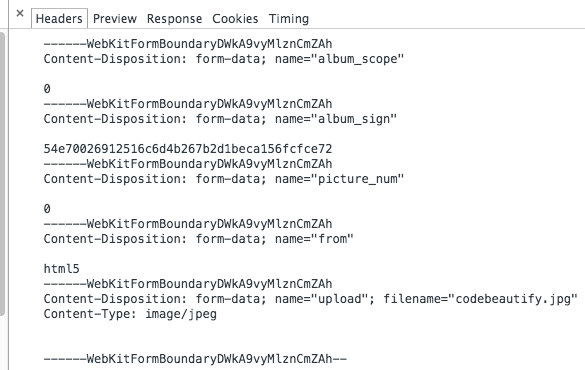Open the Response tab
Viewport: 585px width, 370px height.
(174, 19)
